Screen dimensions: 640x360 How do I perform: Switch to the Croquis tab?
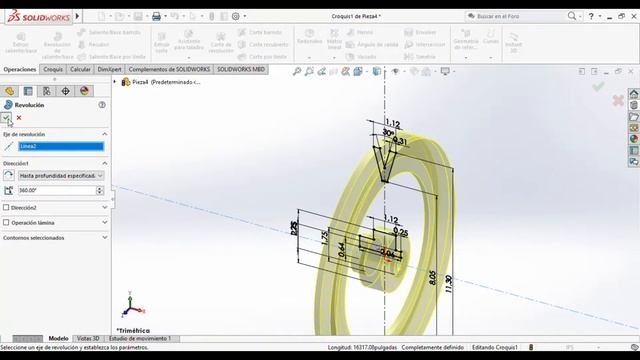point(53,69)
